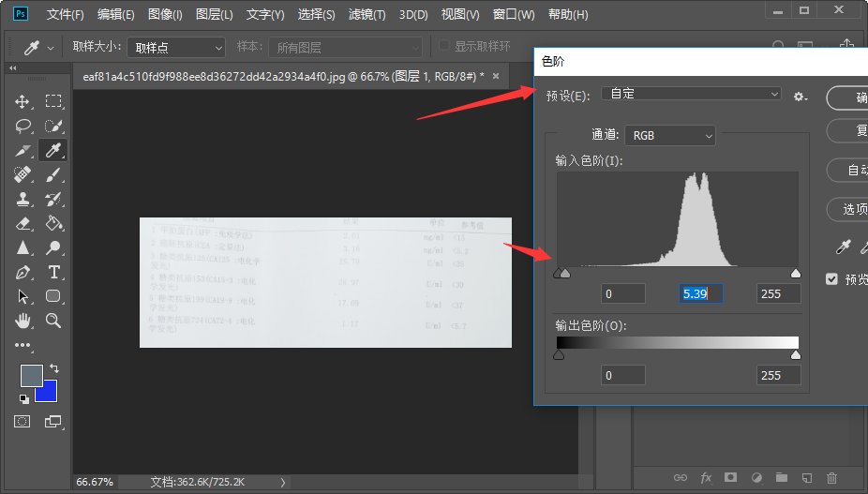This screenshot has height=494, width=868.
Task: Select the Pen tool
Action: [22, 272]
